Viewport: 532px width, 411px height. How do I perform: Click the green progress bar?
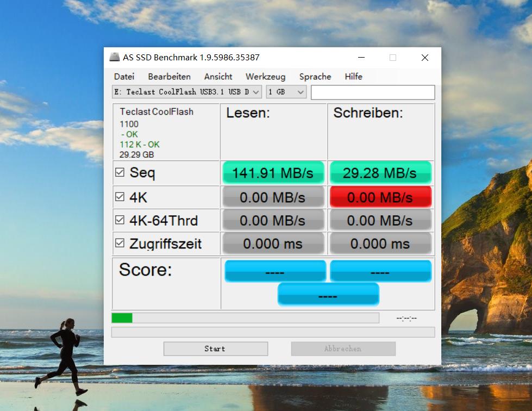coord(122,317)
